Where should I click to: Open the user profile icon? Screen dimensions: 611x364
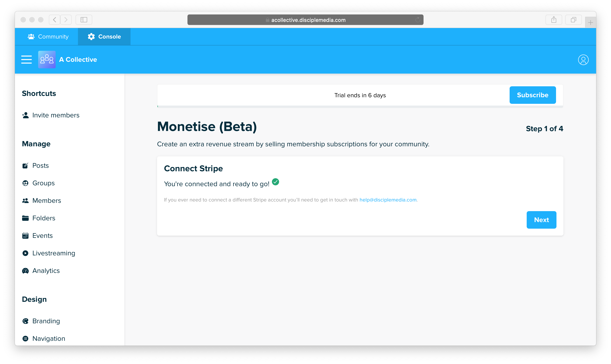click(x=583, y=60)
